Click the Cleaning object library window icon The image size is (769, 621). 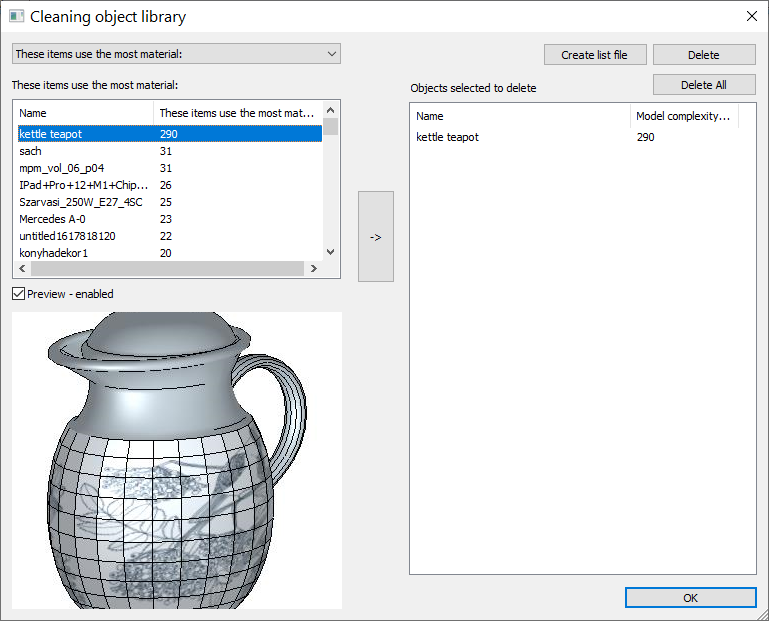click(16, 17)
